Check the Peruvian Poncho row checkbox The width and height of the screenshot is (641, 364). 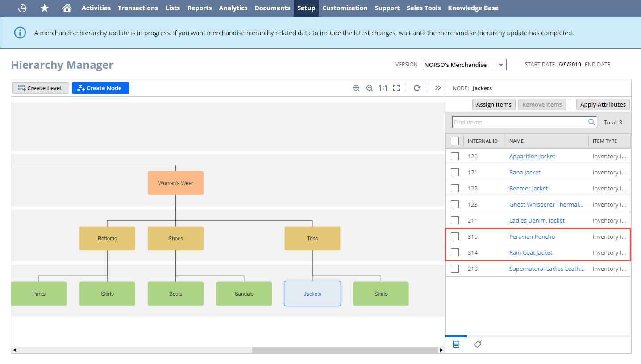click(x=455, y=236)
